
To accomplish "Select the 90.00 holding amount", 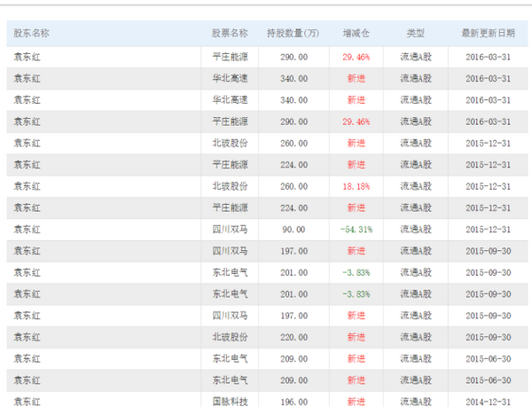I will click(x=293, y=230).
